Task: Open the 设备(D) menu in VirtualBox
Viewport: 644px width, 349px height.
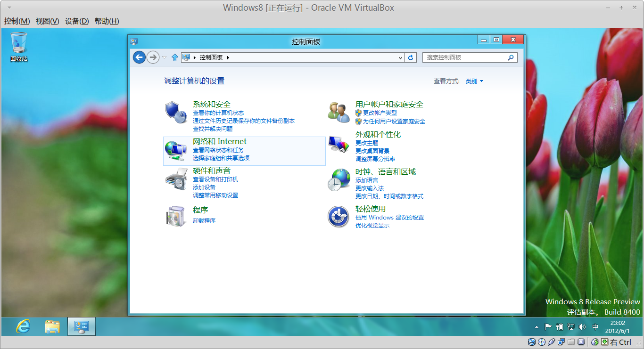Action: coord(77,21)
